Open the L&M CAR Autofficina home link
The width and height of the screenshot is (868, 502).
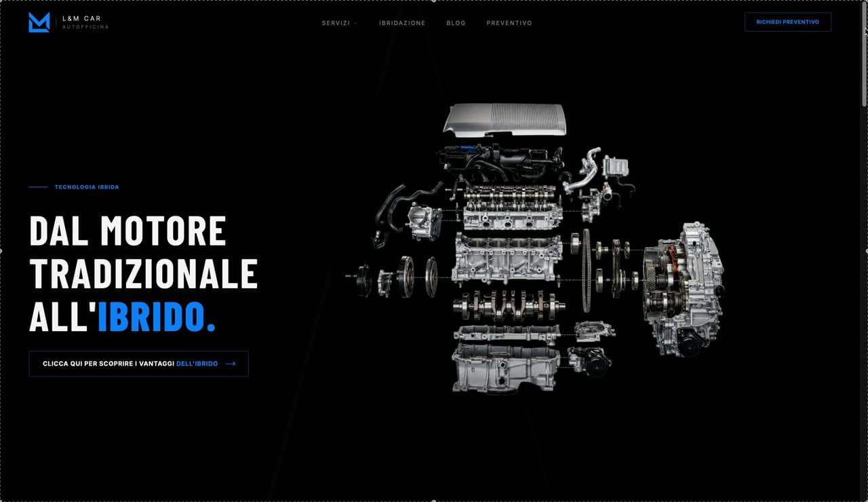(x=68, y=22)
